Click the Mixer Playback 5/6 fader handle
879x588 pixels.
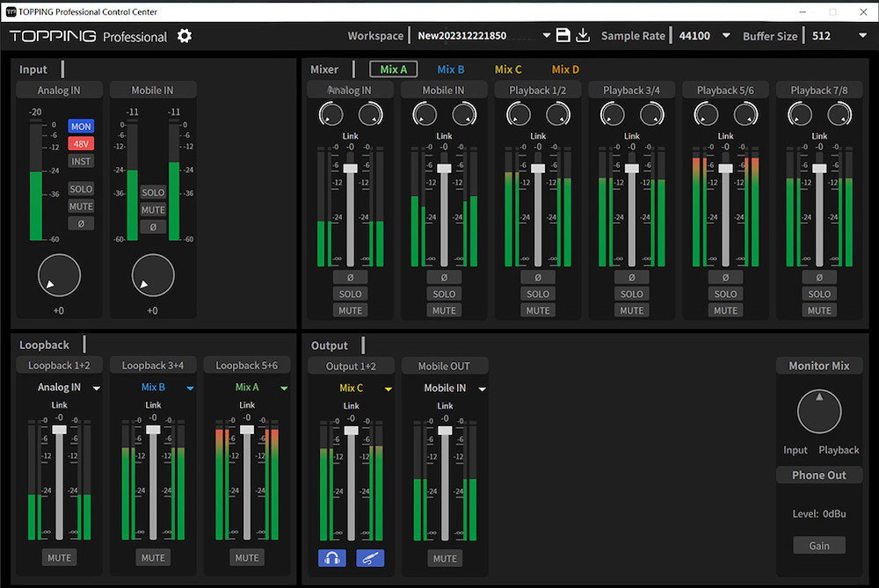(725, 167)
